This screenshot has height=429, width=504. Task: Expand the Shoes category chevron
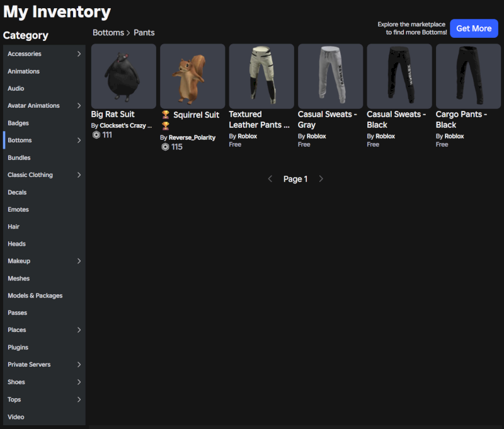79,382
